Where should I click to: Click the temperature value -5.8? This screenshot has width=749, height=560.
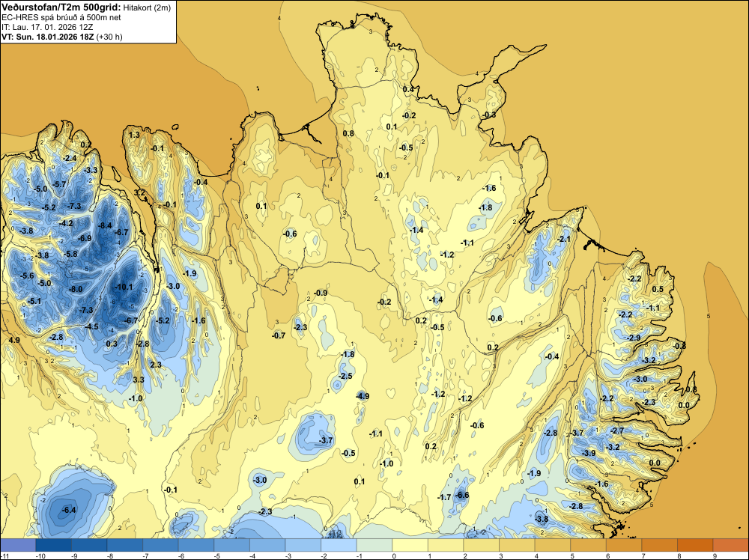[71, 254]
